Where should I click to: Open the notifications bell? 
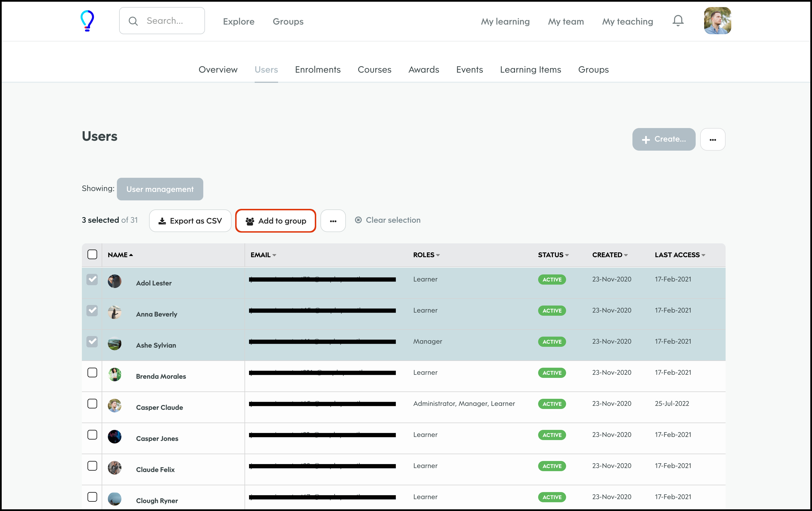click(678, 21)
